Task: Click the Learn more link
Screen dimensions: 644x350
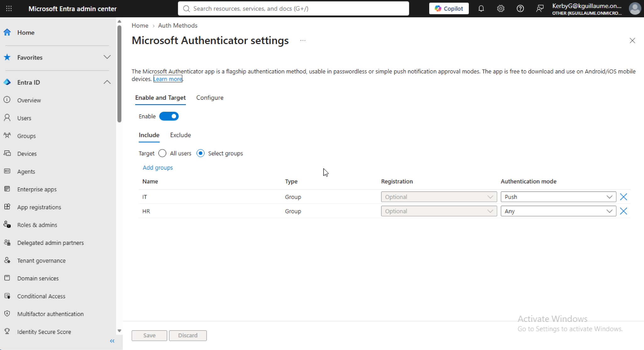Action: pyautogui.click(x=168, y=79)
